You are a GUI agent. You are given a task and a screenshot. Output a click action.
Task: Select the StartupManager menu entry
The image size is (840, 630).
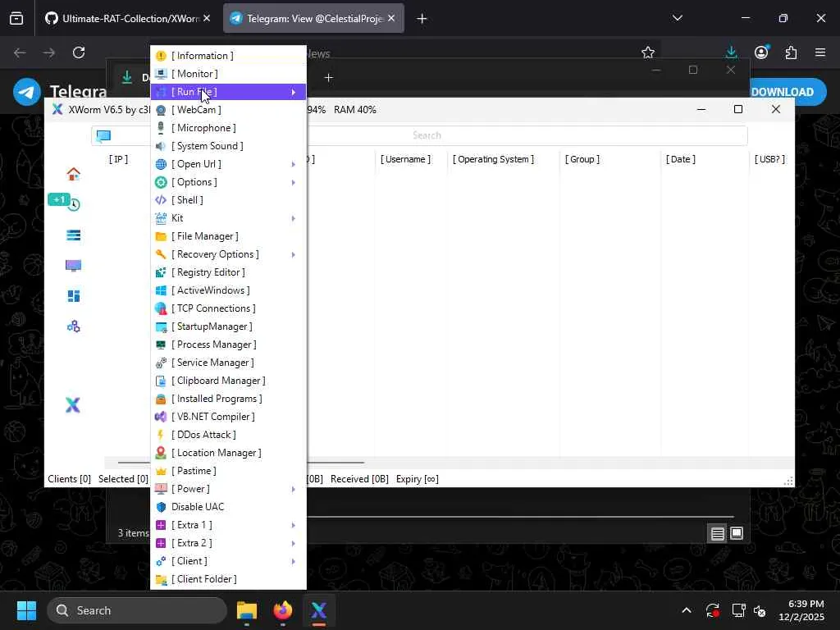pyautogui.click(x=229, y=326)
